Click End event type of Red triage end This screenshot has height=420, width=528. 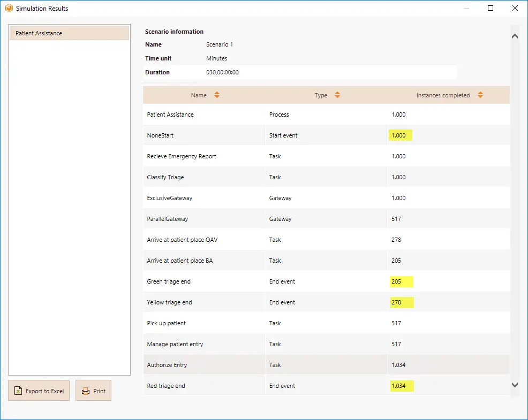point(282,386)
